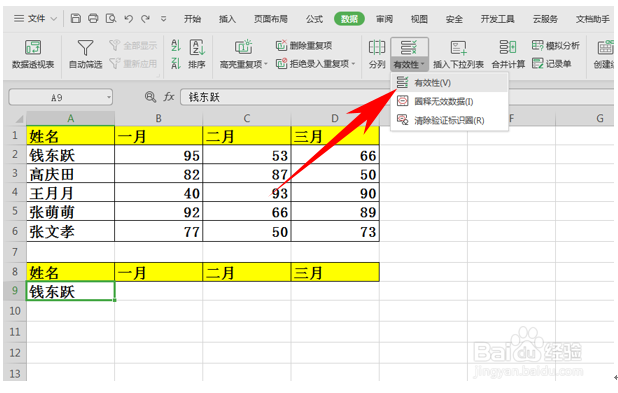Click 重新应用 reapply filter
Screen dimensions: 618x393
pos(133,63)
